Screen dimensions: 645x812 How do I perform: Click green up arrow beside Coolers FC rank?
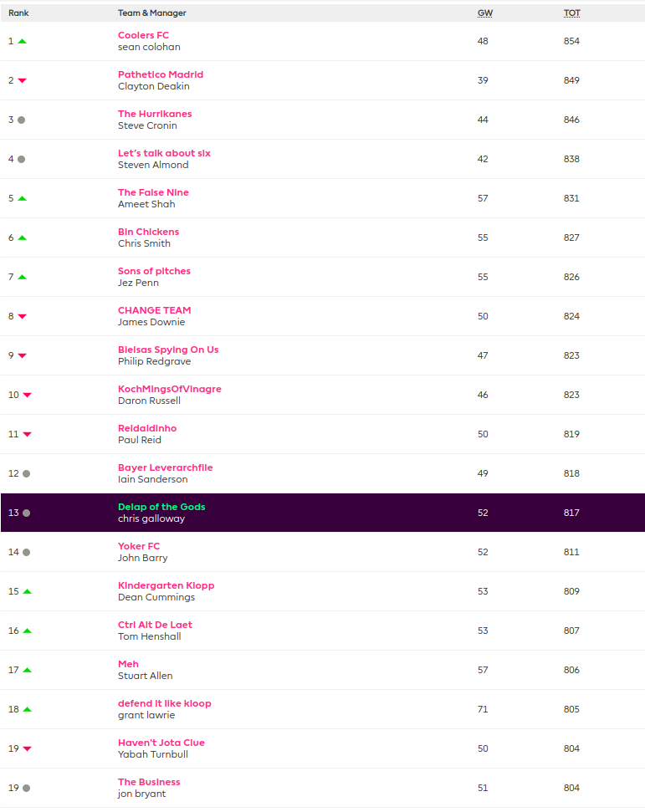click(x=22, y=41)
